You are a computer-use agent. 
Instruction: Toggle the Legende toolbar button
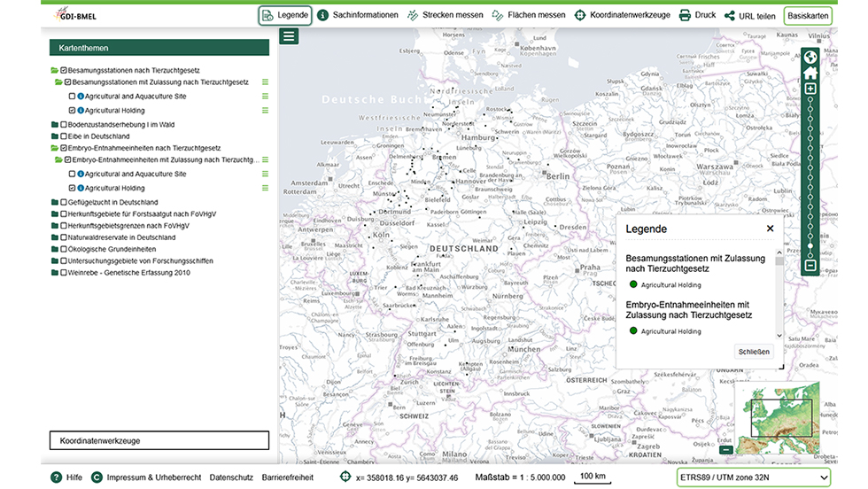click(x=285, y=15)
